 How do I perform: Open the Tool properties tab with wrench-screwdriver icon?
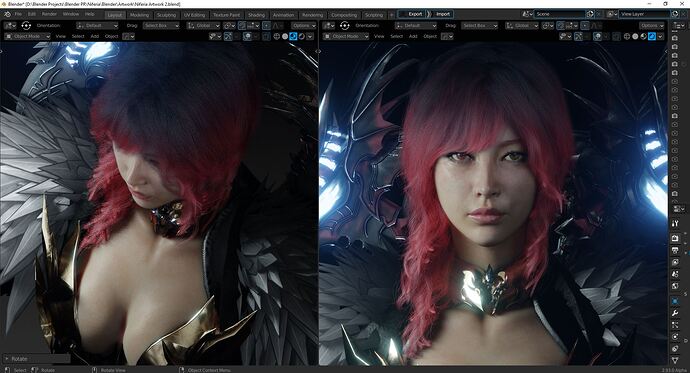click(x=675, y=223)
